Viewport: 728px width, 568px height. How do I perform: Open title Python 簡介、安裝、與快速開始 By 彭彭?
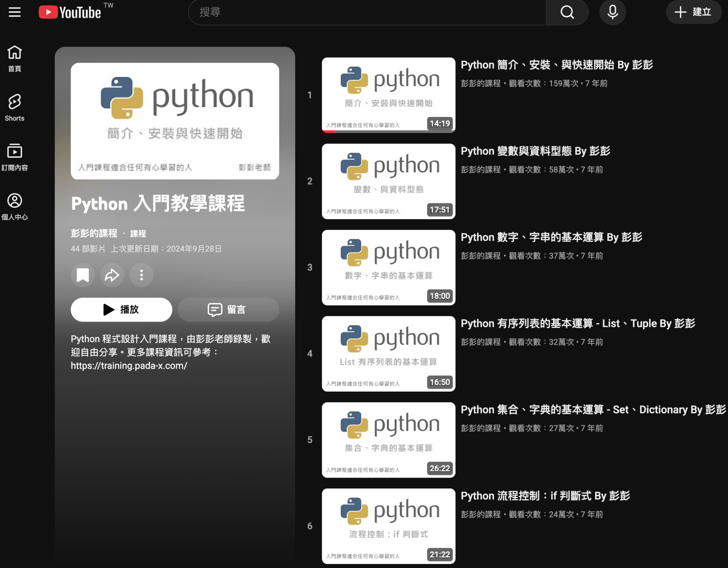click(557, 65)
